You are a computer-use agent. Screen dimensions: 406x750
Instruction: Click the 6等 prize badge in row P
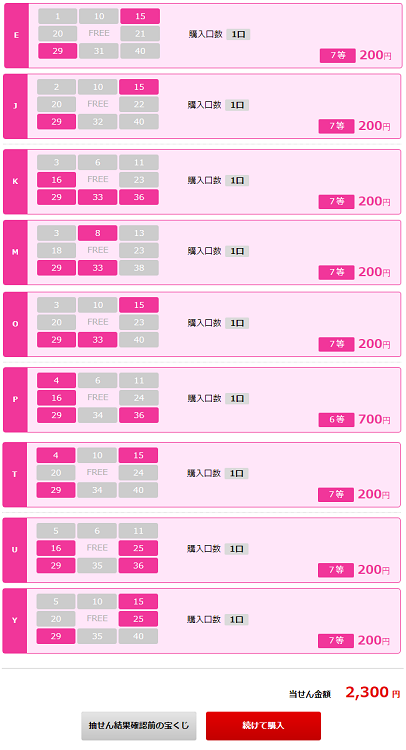pos(337,419)
